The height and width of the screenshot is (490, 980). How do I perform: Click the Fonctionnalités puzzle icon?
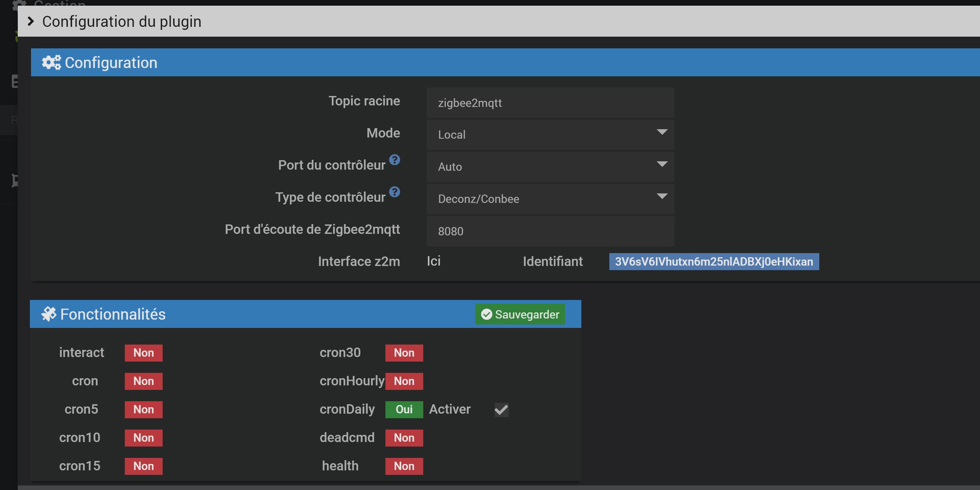click(x=49, y=314)
